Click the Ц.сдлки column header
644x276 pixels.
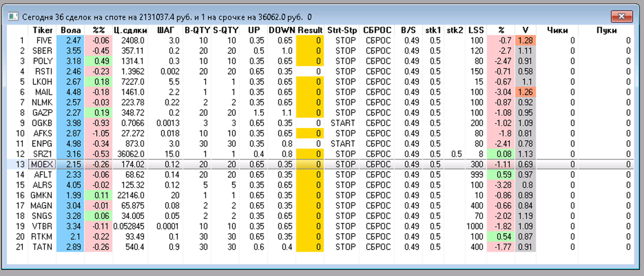[x=130, y=30]
